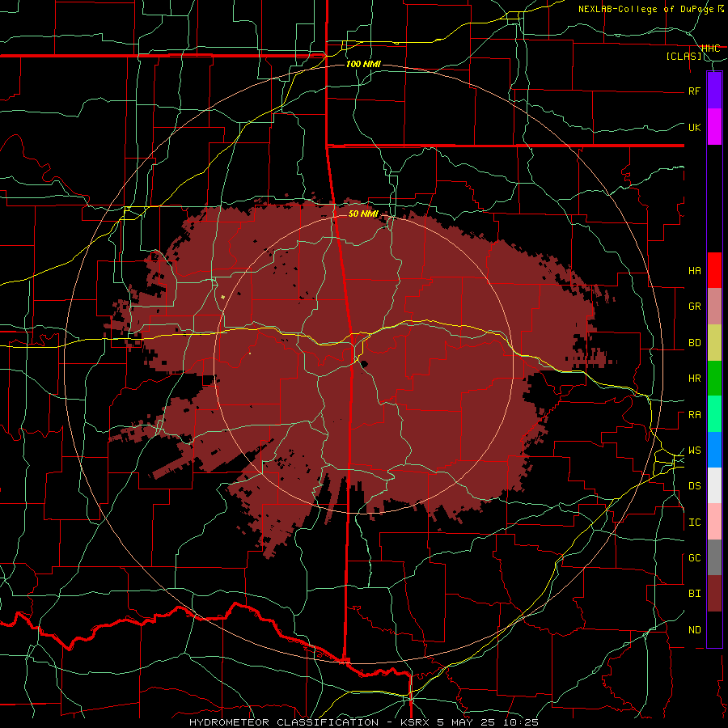728x728 pixels.
Task: Click the GC gray legend swatch
Action: pyautogui.click(x=714, y=557)
